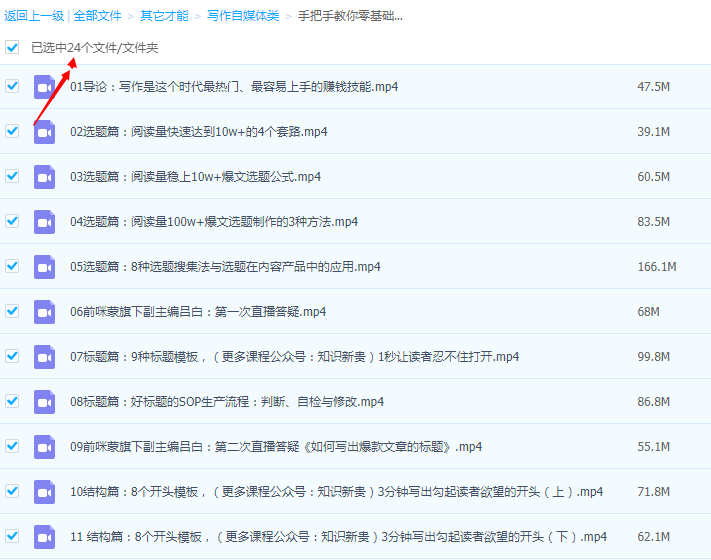Open 07标题篇 9种标题模板 file name
This screenshot has height=560, width=711.
coord(294,357)
